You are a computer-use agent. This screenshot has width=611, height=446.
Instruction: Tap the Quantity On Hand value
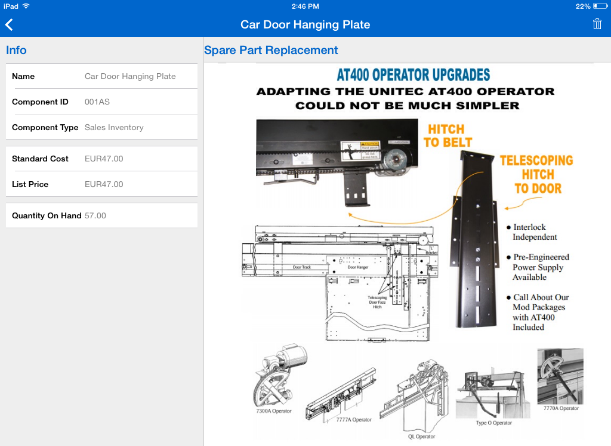click(x=96, y=215)
